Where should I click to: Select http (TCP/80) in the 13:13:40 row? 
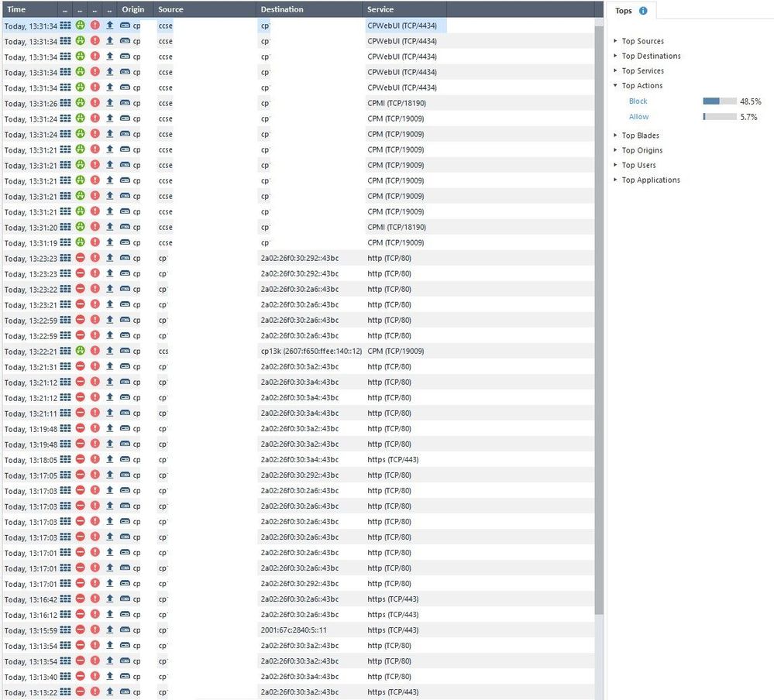click(x=389, y=676)
